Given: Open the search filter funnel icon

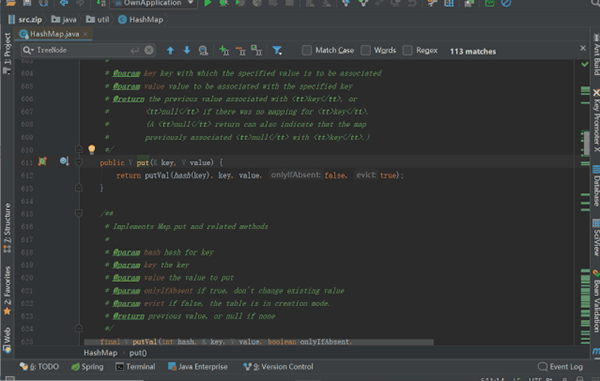Looking at the screenshot, I should click(x=277, y=50).
